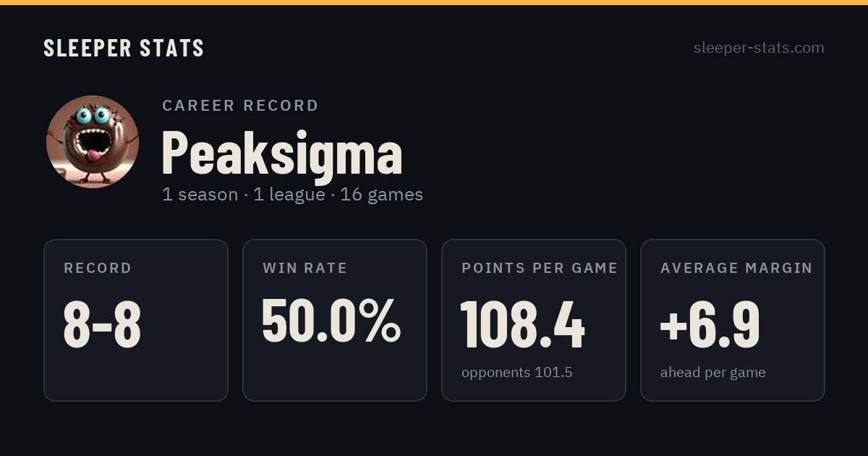Open the sleeper-stats.com link

coord(759,48)
